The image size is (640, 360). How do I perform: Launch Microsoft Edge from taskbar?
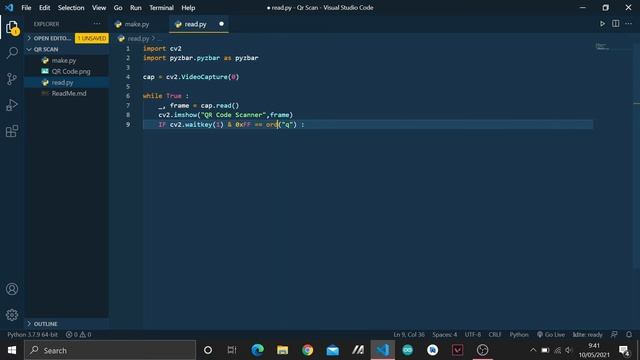[258, 350]
